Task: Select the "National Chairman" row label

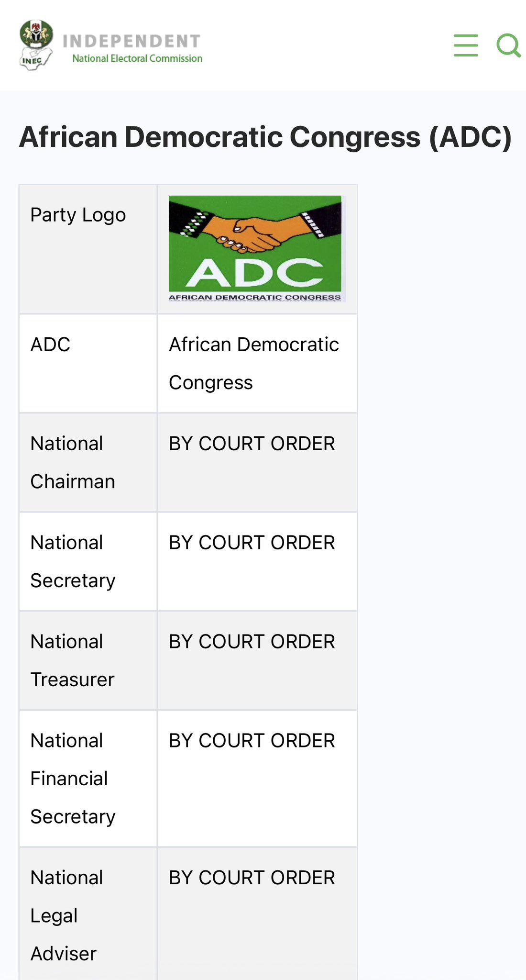Action: (73, 462)
